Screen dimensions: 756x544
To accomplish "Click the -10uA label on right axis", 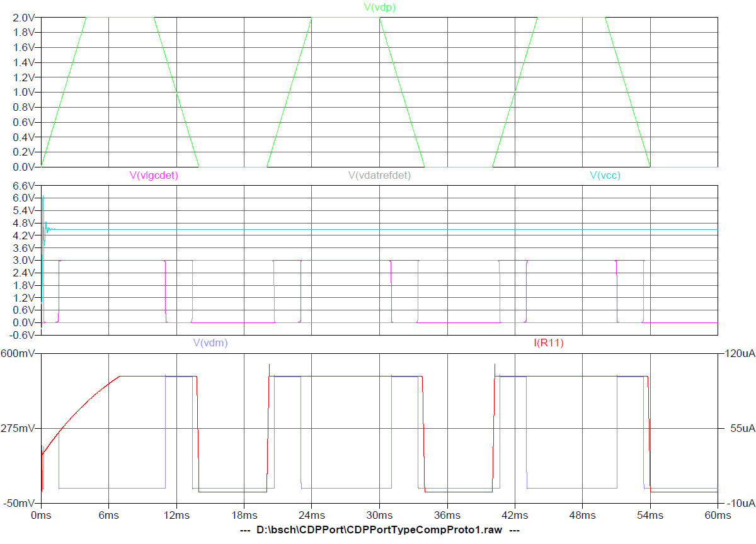I will click(x=738, y=504).
